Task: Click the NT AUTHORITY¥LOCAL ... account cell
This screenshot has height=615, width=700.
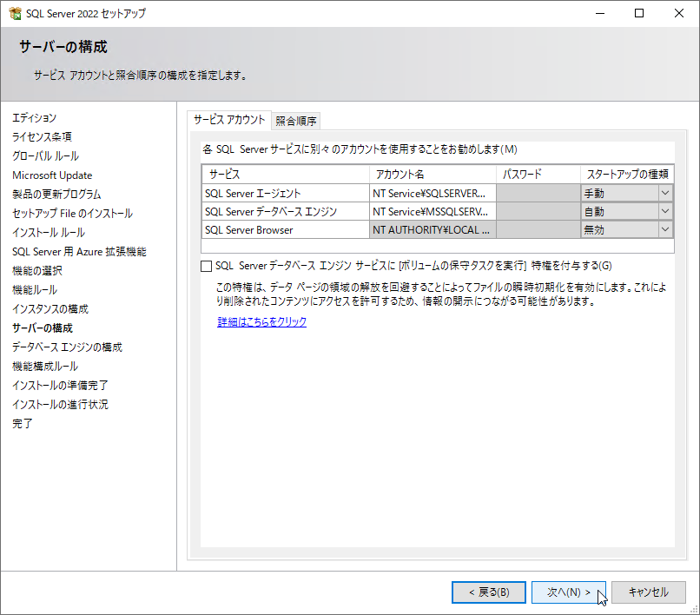Action: (433, 230)
